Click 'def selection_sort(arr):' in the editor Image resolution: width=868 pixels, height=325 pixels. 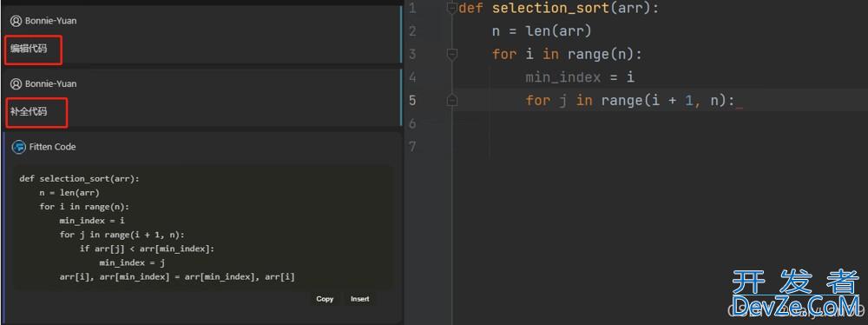(559, 9)
